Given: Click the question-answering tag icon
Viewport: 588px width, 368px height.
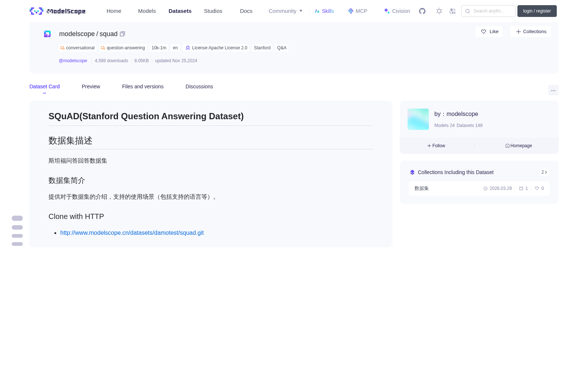Looking at the screenshot, I should [103, 48].
